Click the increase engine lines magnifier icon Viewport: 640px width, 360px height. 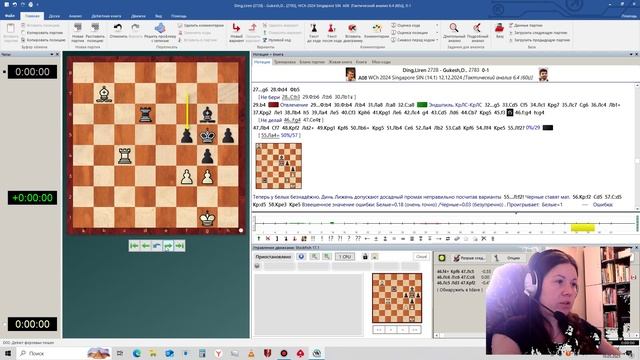327,257
